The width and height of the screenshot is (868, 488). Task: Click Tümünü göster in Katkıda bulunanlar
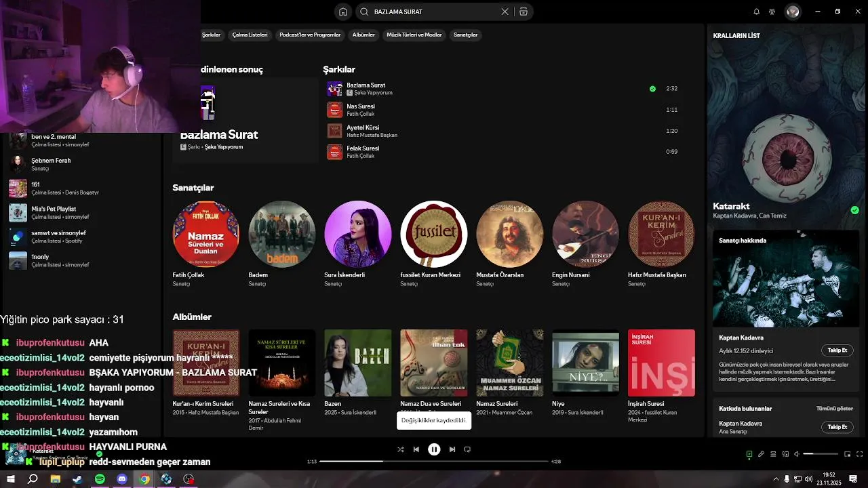click(834, 409)
